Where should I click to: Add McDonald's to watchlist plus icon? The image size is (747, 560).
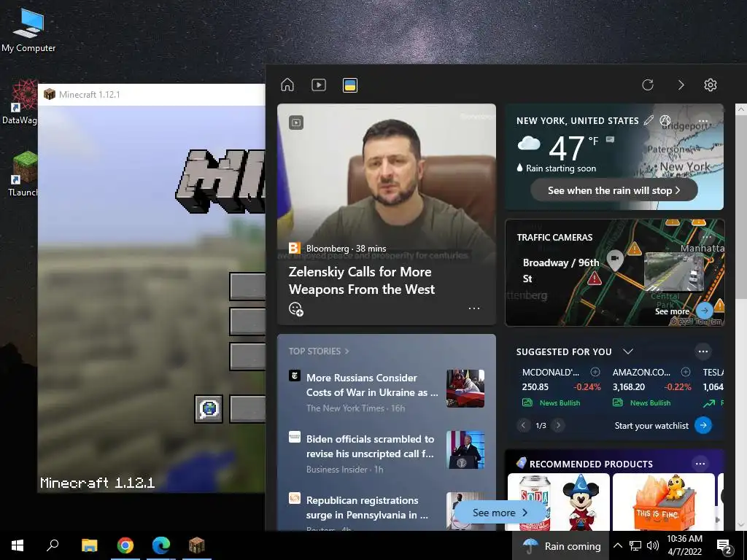[595, 372]
